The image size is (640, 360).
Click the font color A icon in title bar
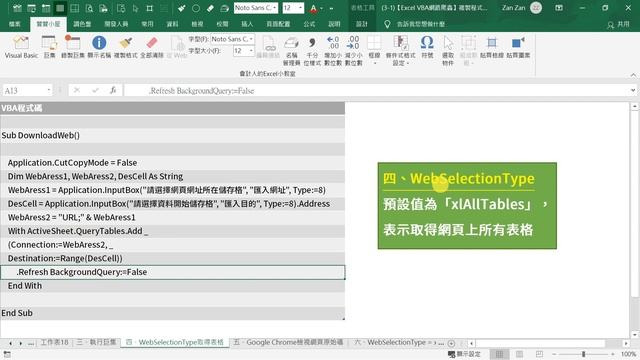coord(313,8)
